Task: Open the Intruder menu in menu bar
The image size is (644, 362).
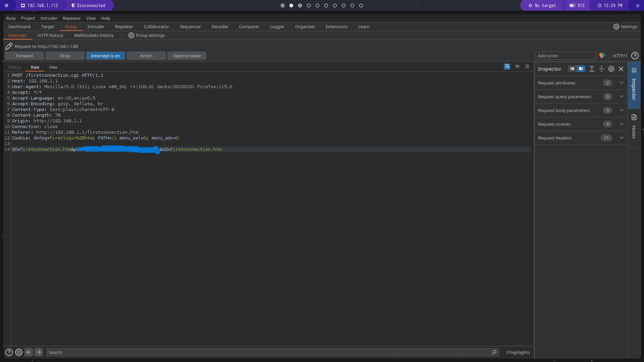Action: (x=49, y=18)
